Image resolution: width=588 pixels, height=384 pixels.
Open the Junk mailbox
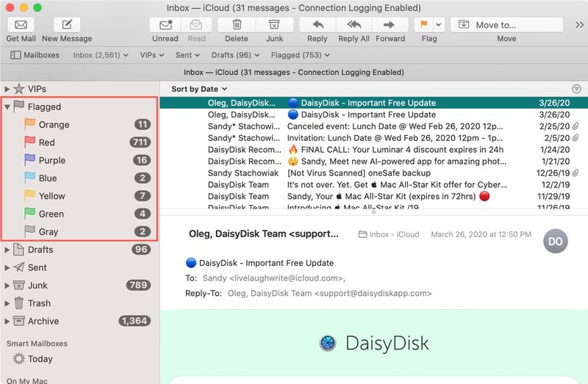80,285
